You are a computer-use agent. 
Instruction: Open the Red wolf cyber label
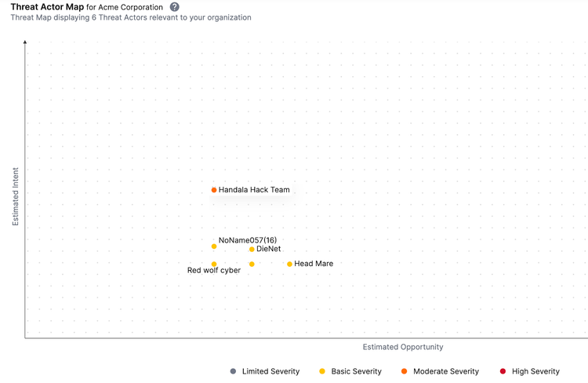click(x=214, y=271)
